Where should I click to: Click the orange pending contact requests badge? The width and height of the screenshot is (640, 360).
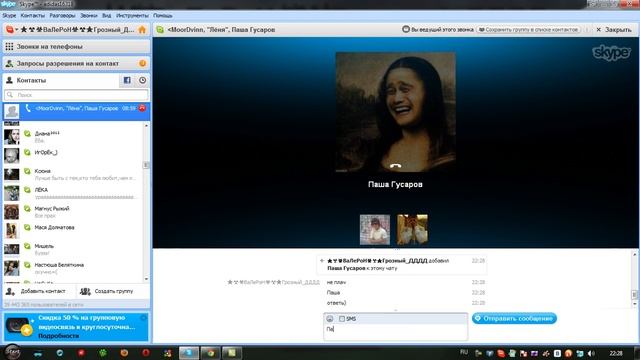tap(142, 63)
